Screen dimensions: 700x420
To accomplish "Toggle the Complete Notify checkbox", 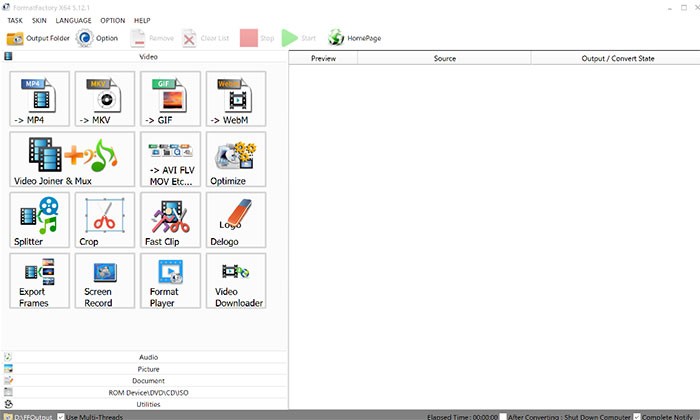I will 637,415.
